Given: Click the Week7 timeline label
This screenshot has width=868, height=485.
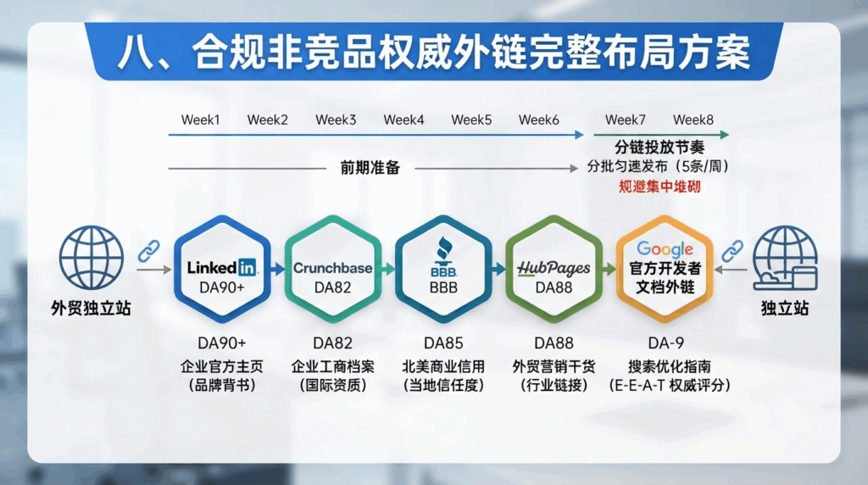Looking at the screenshot, I should click(x=625, y=120).
